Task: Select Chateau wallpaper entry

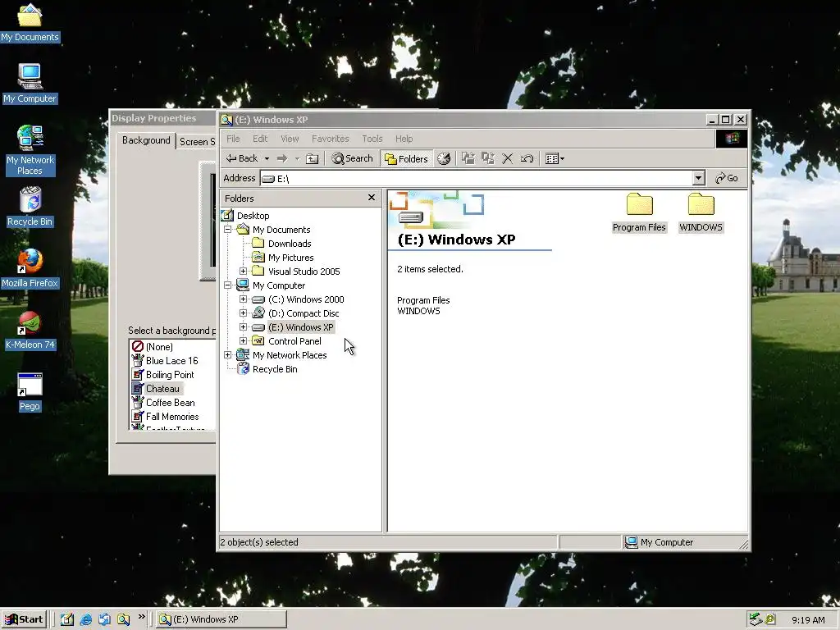Action: (x=162, y=388)
